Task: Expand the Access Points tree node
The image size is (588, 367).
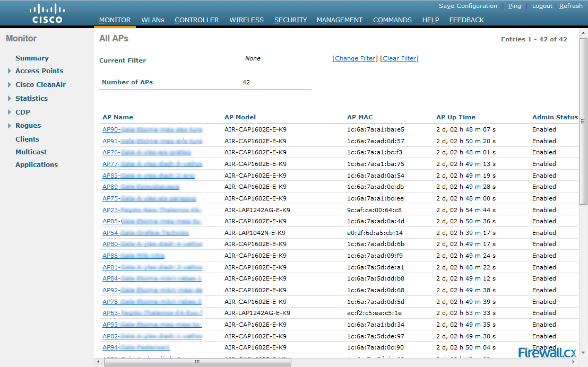Action: [x=10, y=71]
